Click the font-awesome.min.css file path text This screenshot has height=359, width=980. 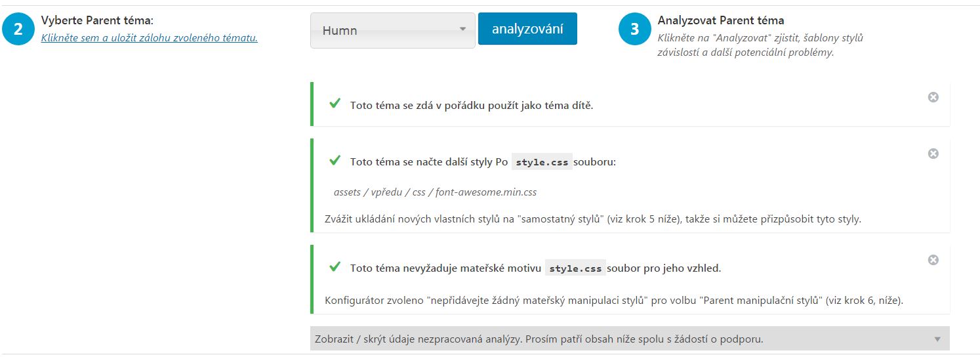[x=436, y=192]
